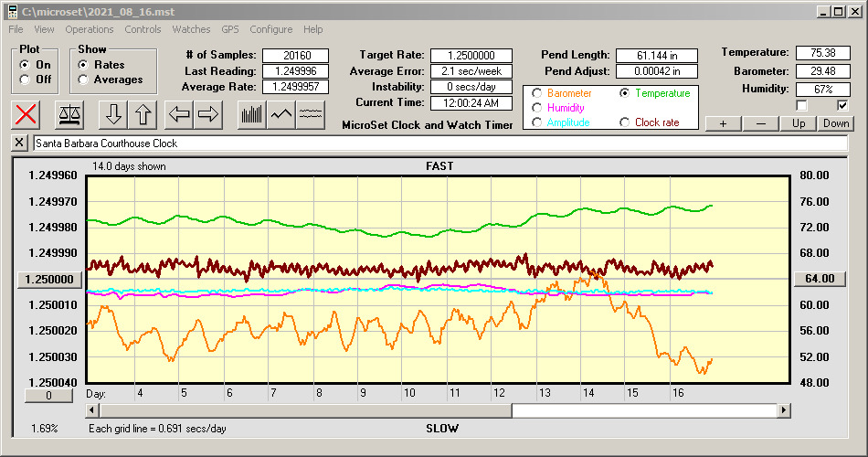Click the Humidity reading field
This screenshot has width=868, height=457.
coord(822,89)
